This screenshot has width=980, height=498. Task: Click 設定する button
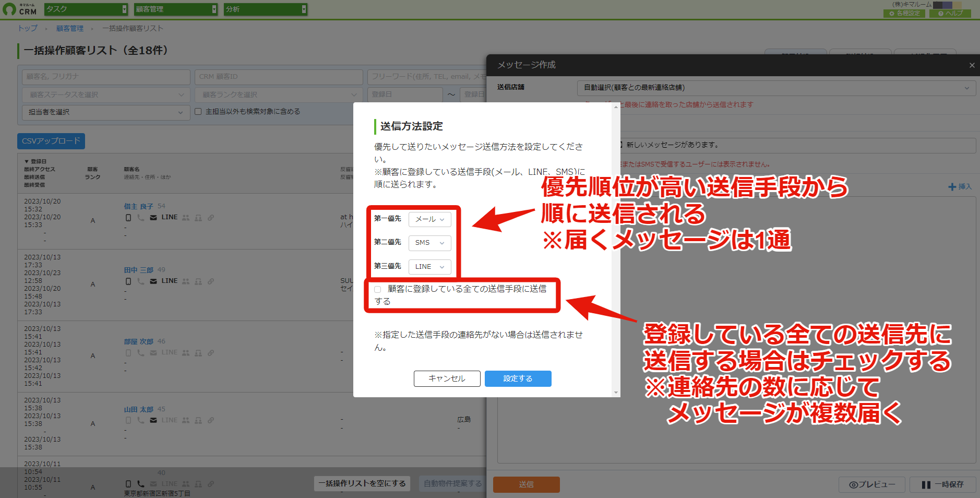point(518,378)
